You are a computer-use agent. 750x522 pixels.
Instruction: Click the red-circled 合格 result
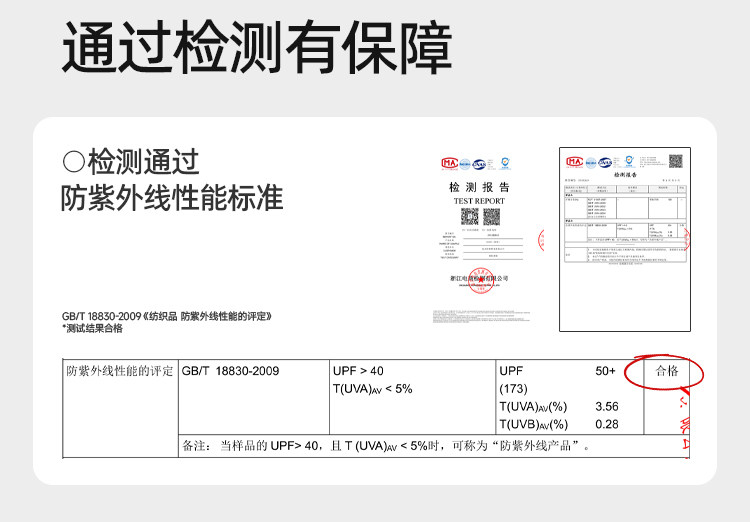tap(666, 371)
